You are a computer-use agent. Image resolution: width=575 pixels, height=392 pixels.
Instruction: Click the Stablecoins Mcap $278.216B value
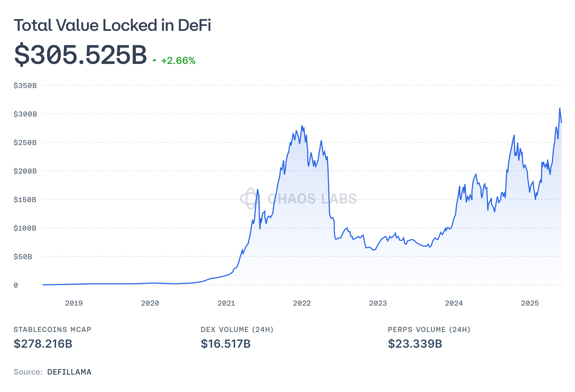tap(43, 344)
